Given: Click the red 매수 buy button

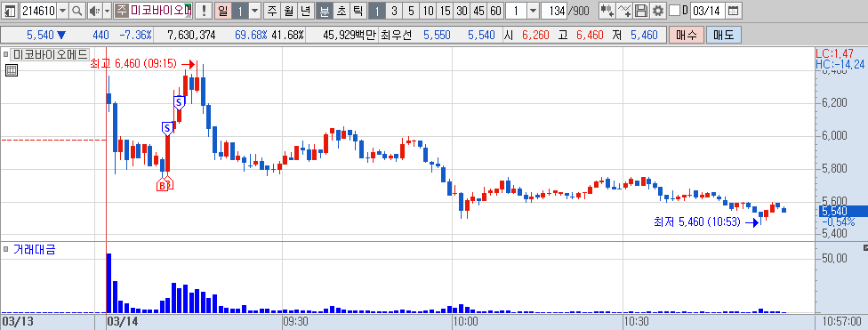Looking at the screenshot, I should click(686, 35).
